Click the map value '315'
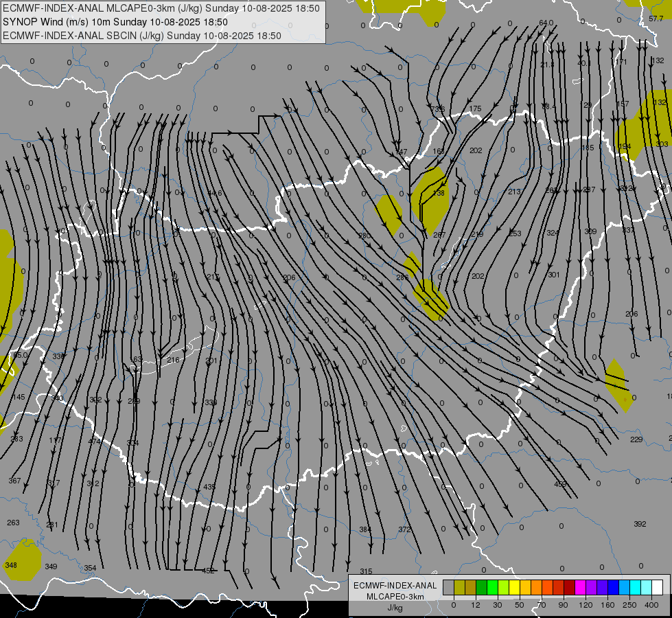Viewport: 672px width, 618px height. point(366,571)
